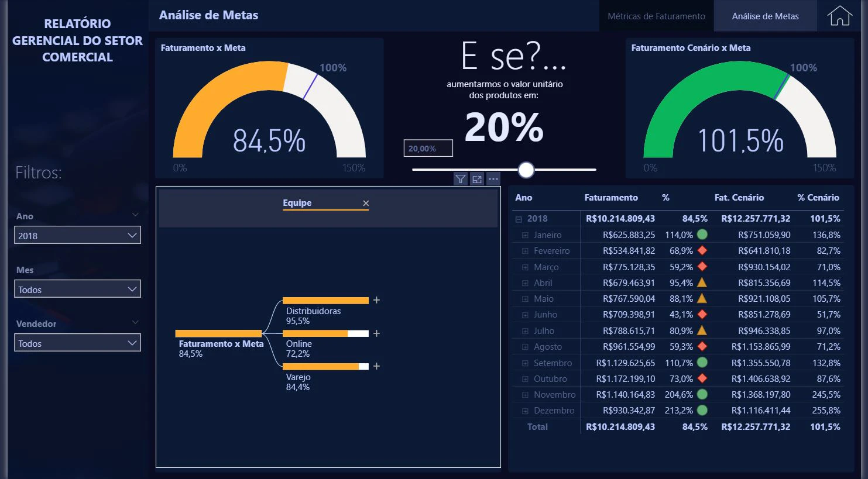The width and height of the screenshot is (868, 479).
Task: Select the Online bar in the tree
Action: click(325, 333)
